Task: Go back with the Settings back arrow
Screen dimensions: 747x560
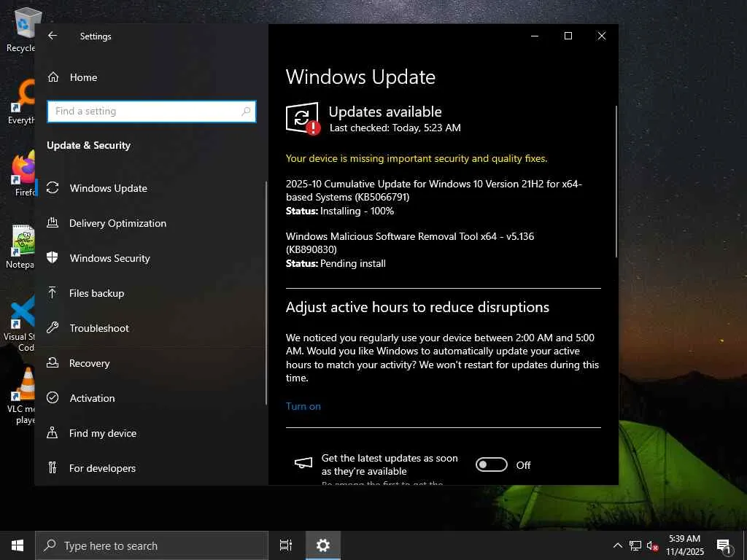Action: coord(53,36)
